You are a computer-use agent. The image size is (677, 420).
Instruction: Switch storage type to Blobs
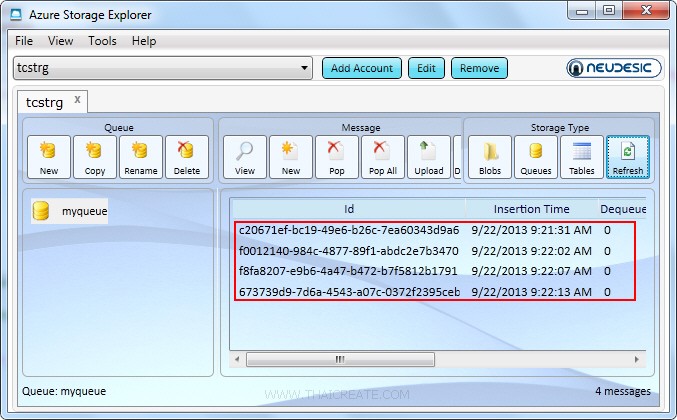click(490, 157)
